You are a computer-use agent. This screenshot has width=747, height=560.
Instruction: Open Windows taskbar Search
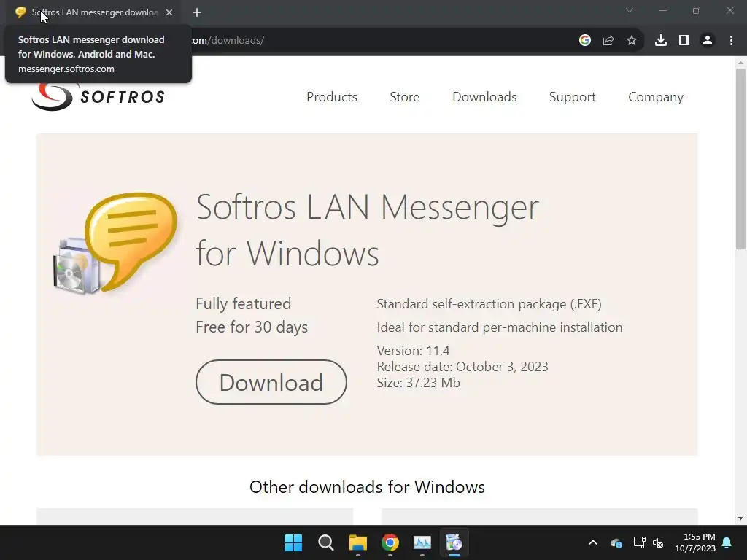[x=326, y=542]
